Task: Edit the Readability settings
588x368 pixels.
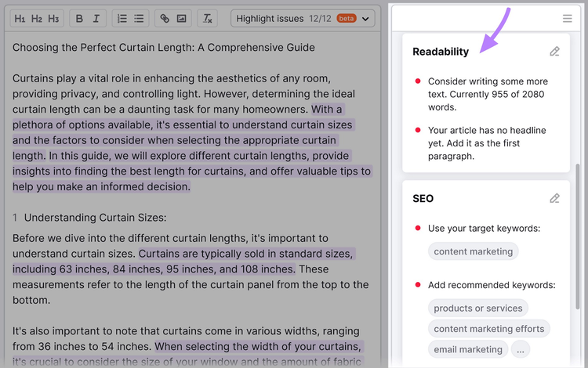Action: [554, 52]
